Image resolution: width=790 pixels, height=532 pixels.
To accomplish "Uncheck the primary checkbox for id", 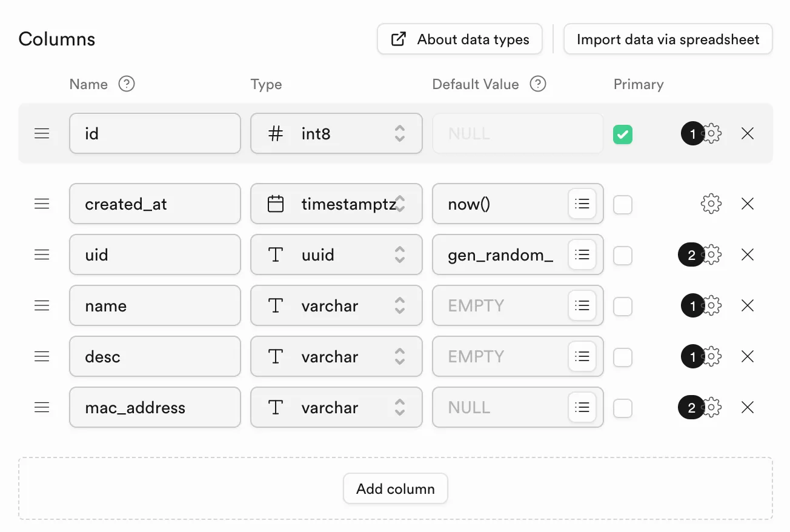I will pyautogui.click(x=623, y=134).
